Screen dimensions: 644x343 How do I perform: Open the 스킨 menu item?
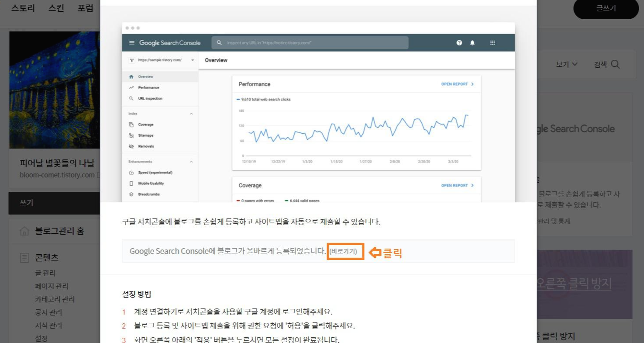(x=56, y=8)
